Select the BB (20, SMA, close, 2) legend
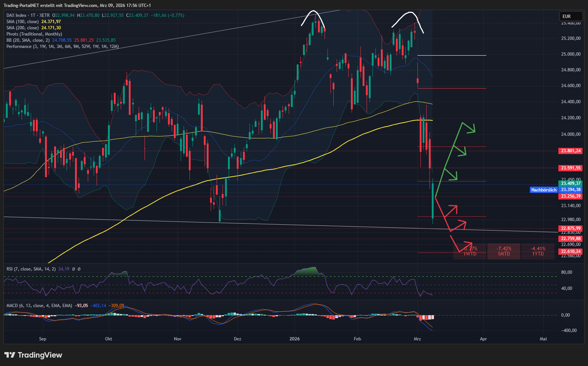This screenshot has width=588, height=366. 28,40
